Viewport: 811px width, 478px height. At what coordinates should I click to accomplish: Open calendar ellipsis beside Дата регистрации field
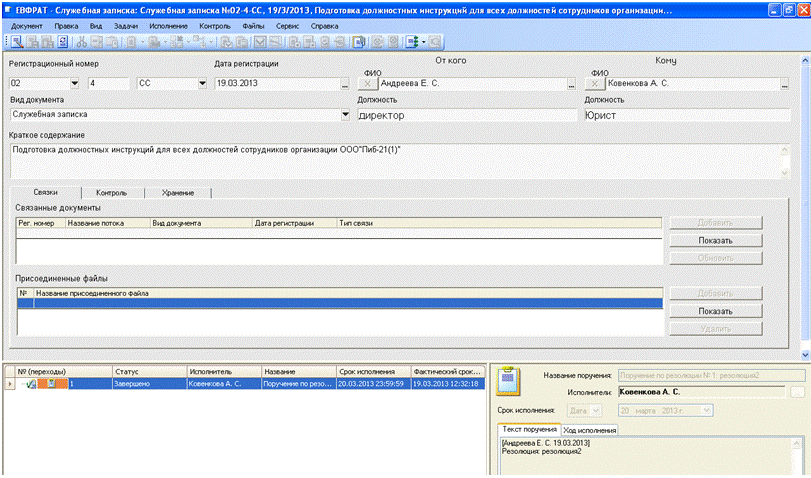(344, 84)
